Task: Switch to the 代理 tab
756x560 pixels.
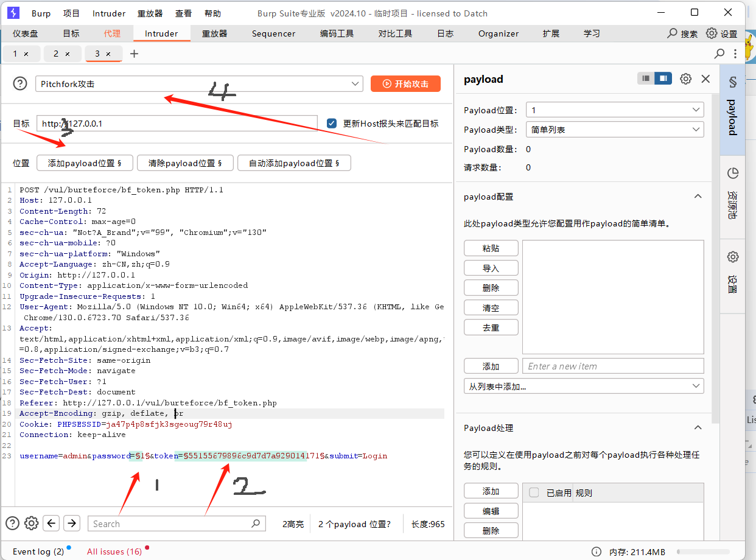Action: (x=112, y=33)
